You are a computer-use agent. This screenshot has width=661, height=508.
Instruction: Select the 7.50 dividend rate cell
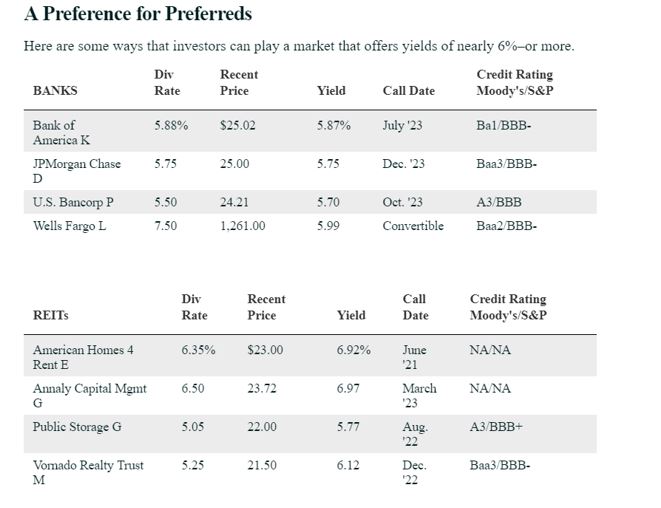click(x=165, y=226)
